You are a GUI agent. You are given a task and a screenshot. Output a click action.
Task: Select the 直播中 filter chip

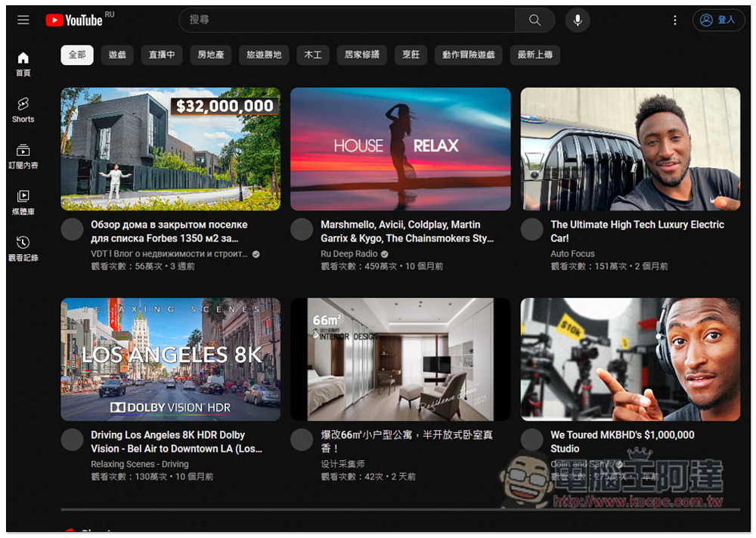click(x=162, y=55)
